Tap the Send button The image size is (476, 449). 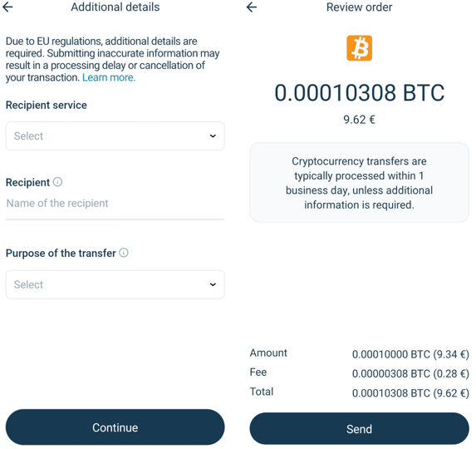(x=359, y=429)
